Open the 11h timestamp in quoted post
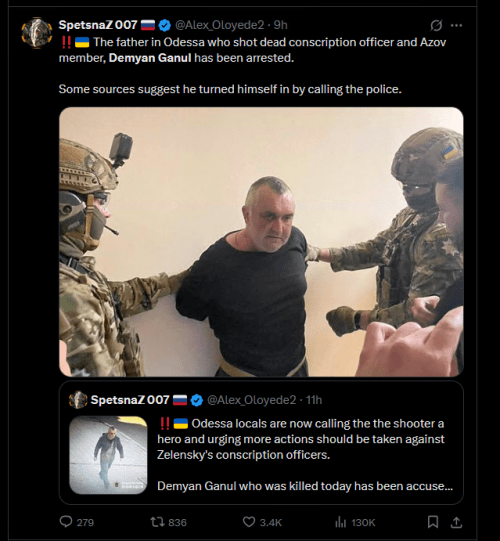 (314, 400)
